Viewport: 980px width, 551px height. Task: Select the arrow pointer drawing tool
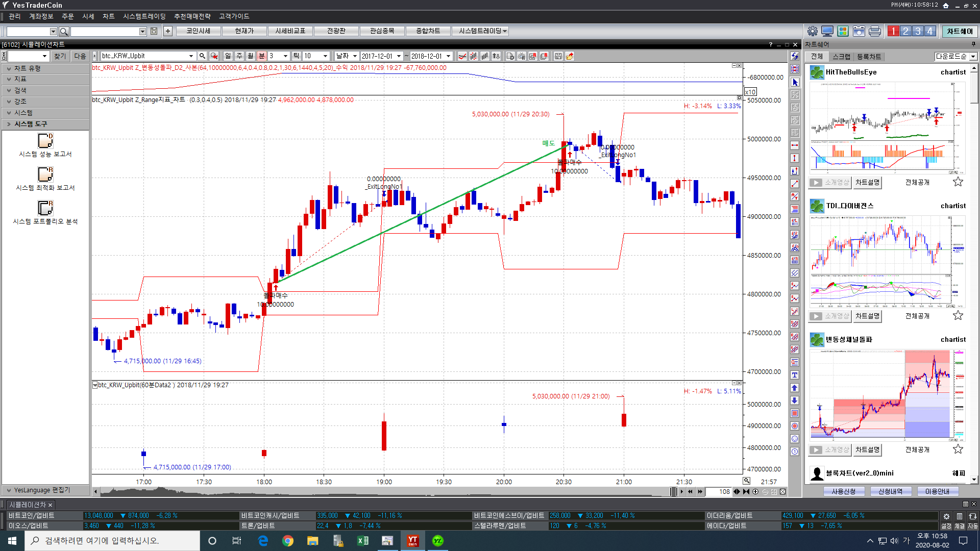[795, 82]
